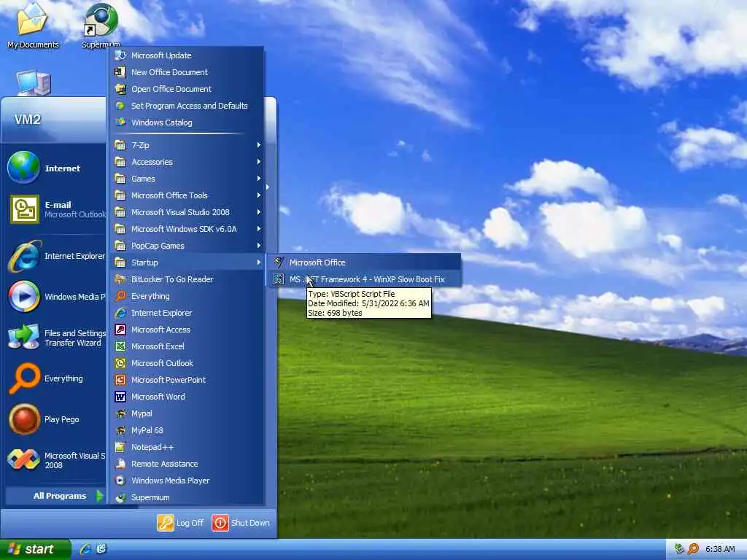747x560 pixels.
Task: Click the New Office Document icon
Action: [120, 72]
